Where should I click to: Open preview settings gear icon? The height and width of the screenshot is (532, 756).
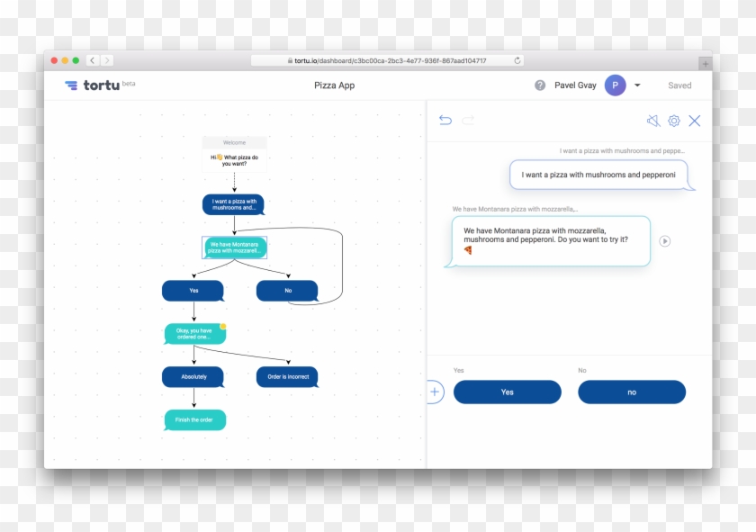click(x=673, y=121)
